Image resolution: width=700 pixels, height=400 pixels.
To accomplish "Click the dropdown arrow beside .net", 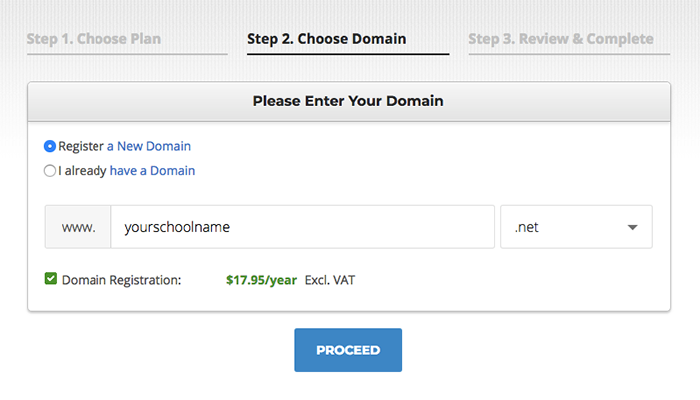I will coord(632,227).
